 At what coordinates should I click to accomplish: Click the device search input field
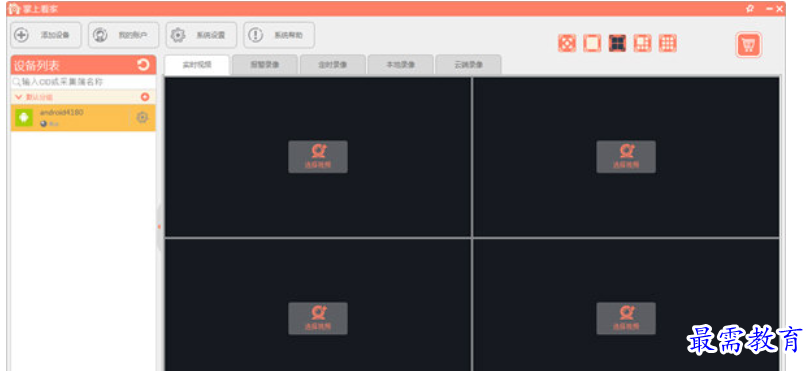[x=83, y=82]
